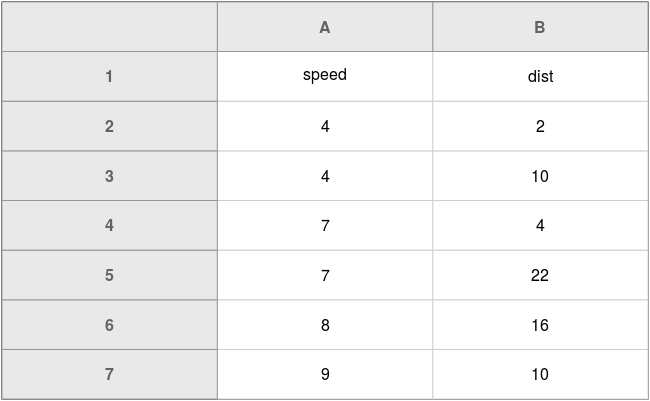The image size is (650, 401).
Task: Select row 4 header
Action: point(109,226)
